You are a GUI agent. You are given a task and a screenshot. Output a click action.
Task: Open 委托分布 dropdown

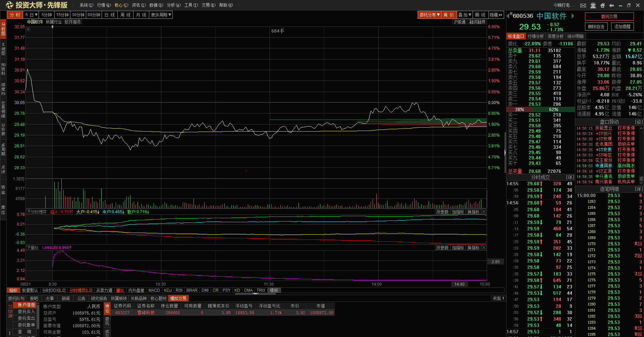[429, 15]
